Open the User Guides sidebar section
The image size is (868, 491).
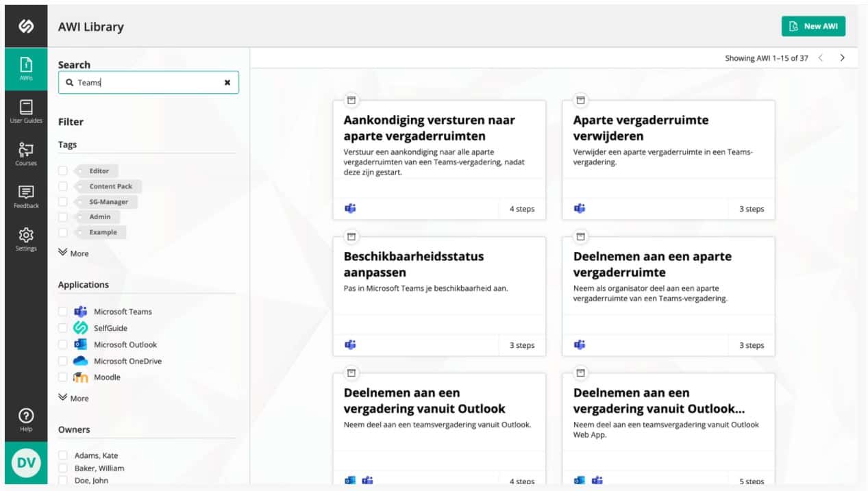click(x=26, y=112)
